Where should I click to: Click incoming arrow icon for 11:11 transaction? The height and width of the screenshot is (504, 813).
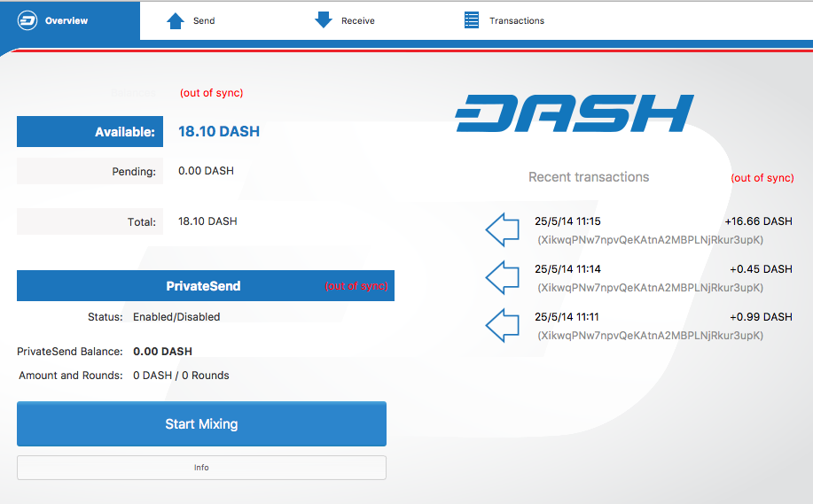coord(503,325)
